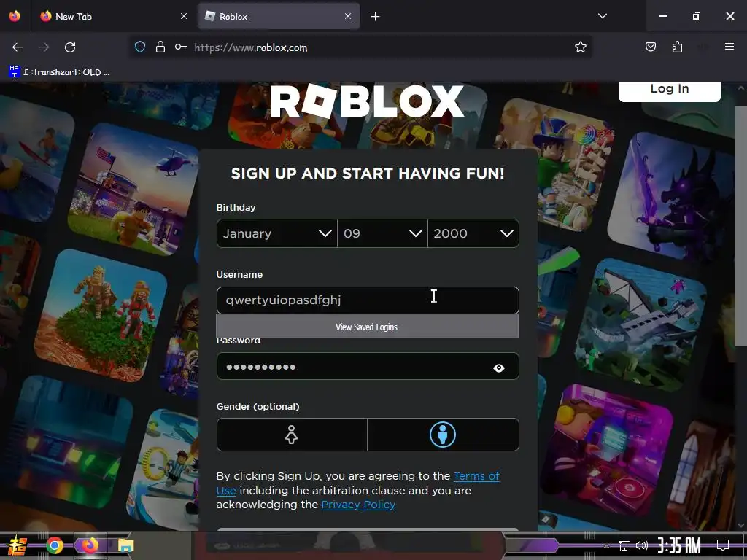Bookmark this page with the star icon
The height and width of the screenshot is (560, 747).
(x=580, y=47)
